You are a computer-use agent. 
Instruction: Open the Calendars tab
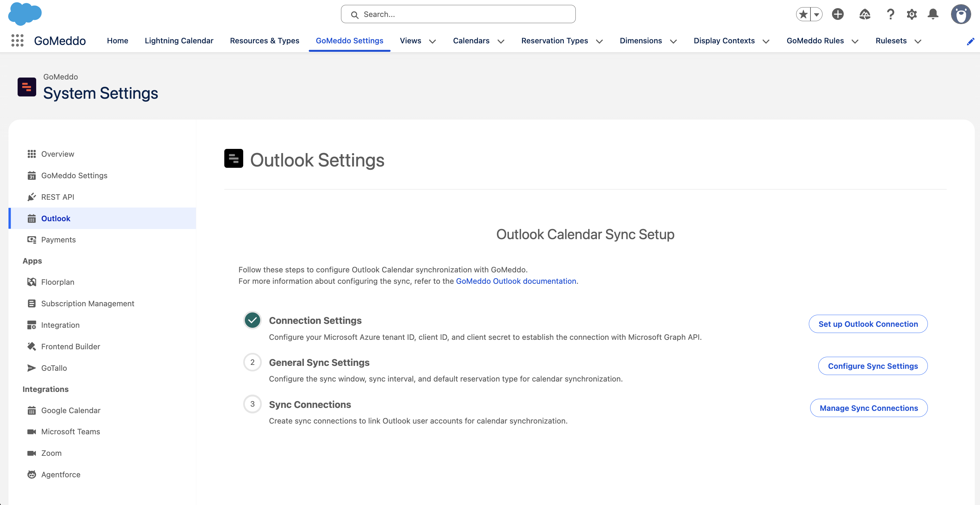click(471, 41)
